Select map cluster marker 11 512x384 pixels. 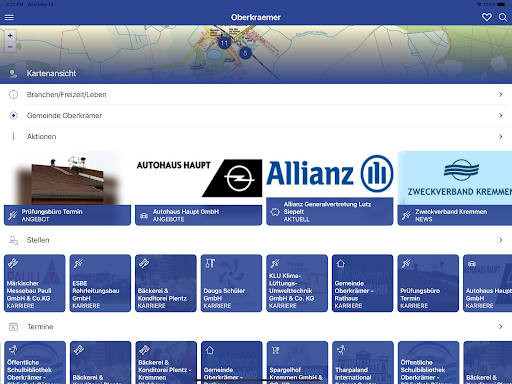[x=224, y=43]
